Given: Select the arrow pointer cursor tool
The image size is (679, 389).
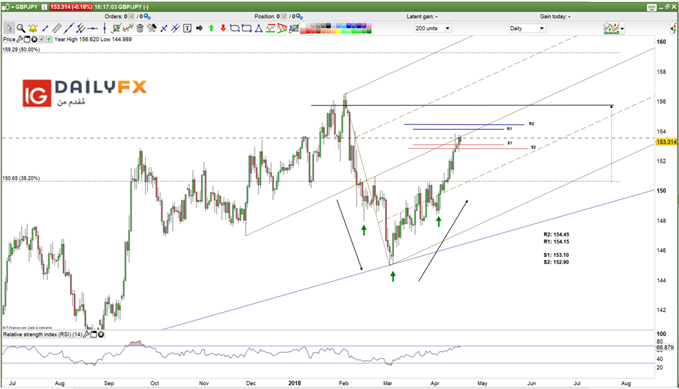Looking at the screenshot, I should (9, 28).
